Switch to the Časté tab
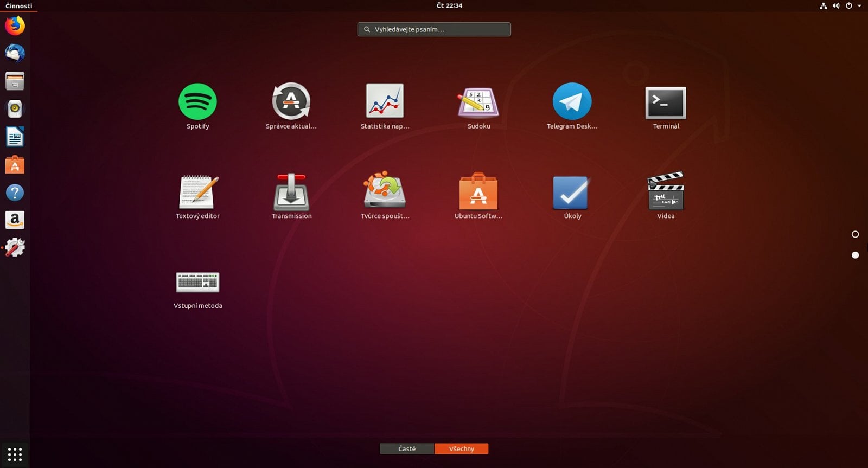This screenshot has width=868, height=468. click(x=407, y=448)
